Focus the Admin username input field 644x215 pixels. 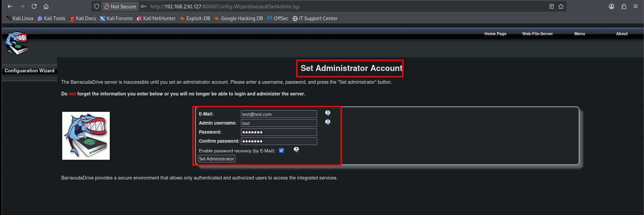coord(279,123)
